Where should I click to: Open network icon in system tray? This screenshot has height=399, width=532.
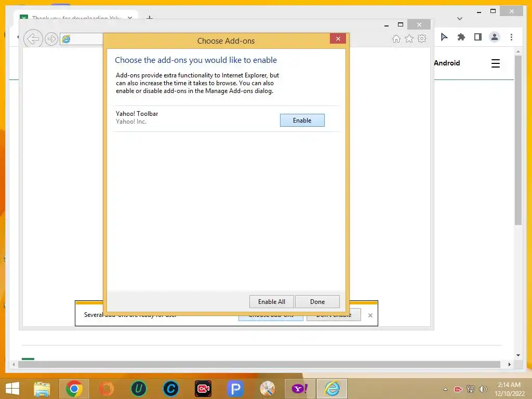(471, 389)
